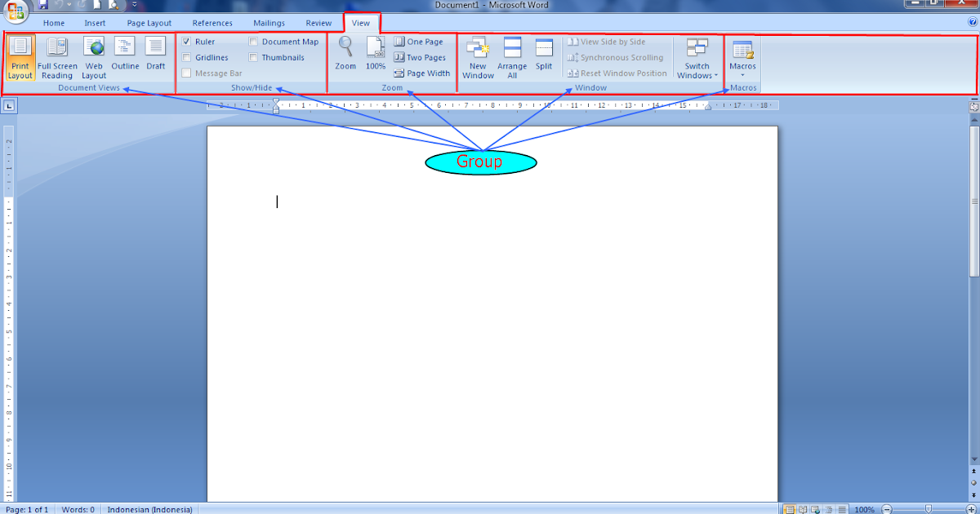Click the Word Help question mark icon

[x=972, y=23]
